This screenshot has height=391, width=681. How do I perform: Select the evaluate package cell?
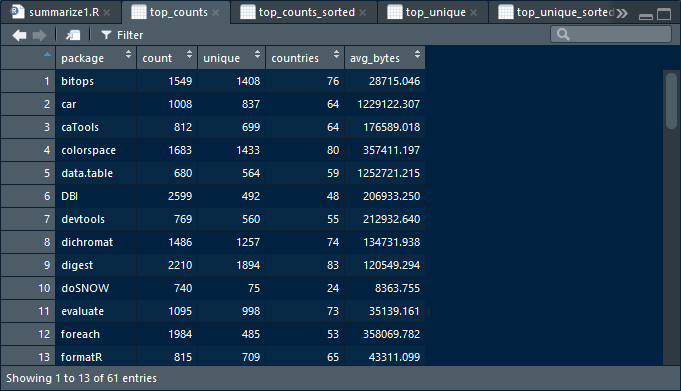[96, 311]
